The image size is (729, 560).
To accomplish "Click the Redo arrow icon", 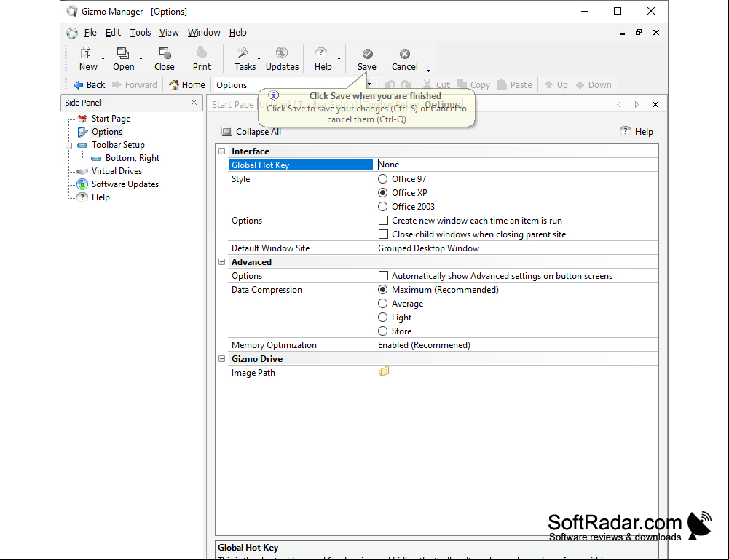I will (406, 85).
